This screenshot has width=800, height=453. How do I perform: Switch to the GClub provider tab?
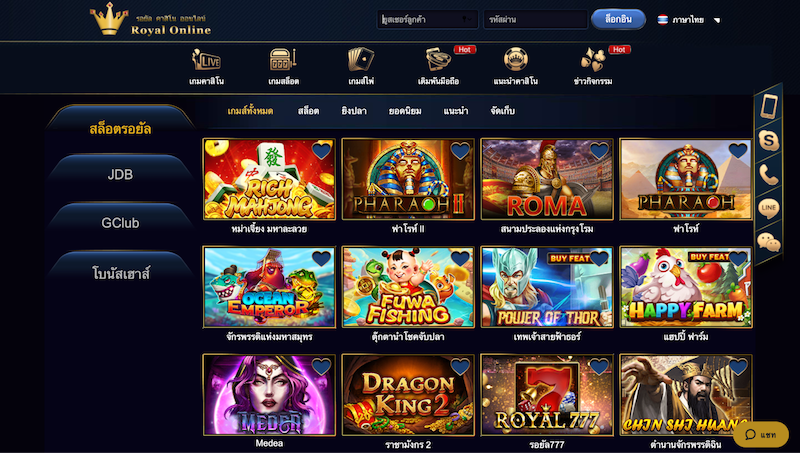pyautogui.click(x=120, y=223)
